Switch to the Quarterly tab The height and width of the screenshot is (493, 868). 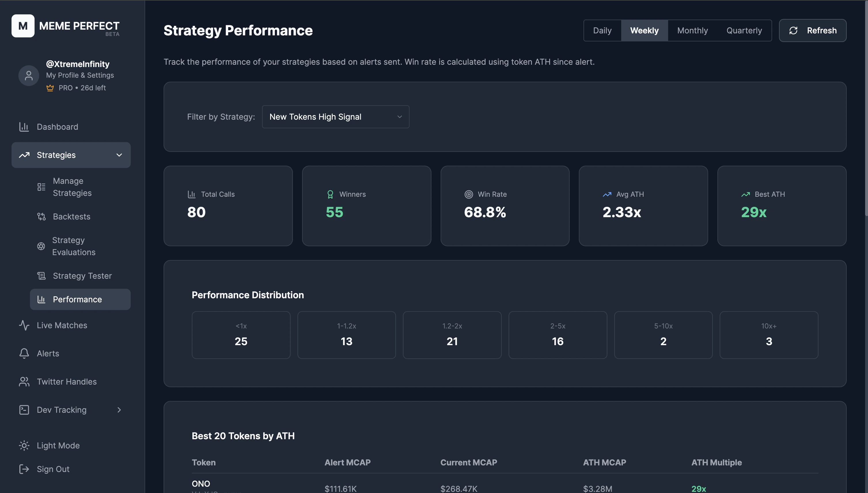744,30
